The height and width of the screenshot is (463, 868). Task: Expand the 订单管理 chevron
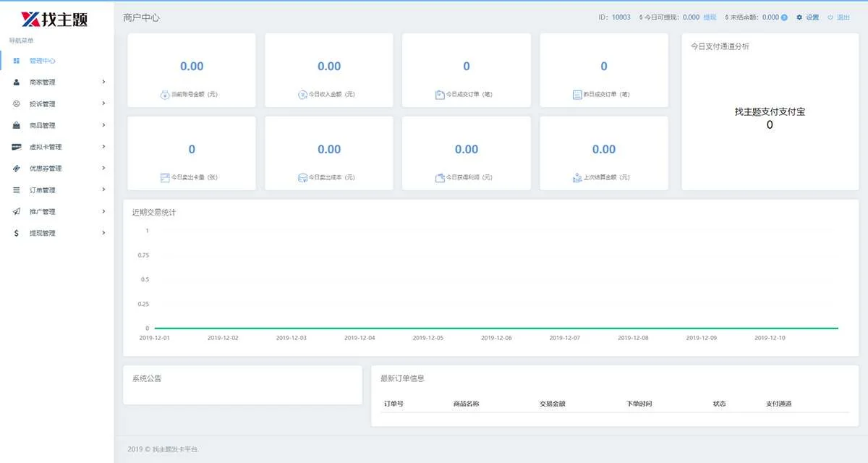[x=103, y=190]
